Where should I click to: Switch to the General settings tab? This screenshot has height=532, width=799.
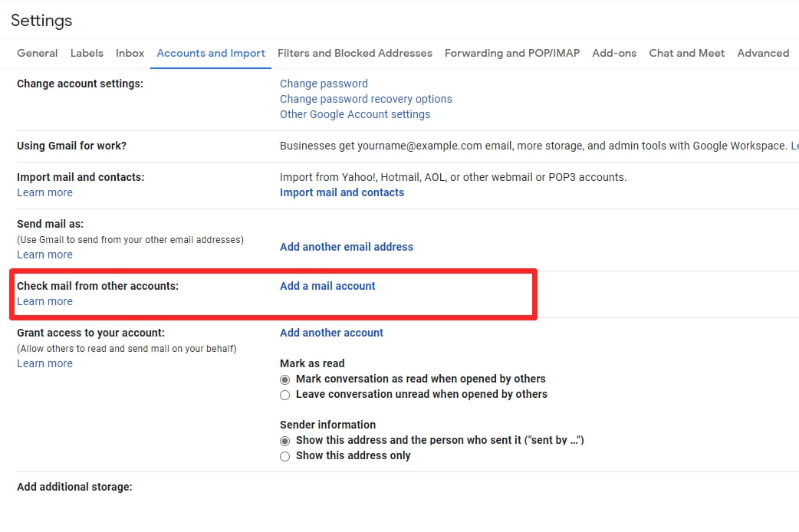pyautogui.click(x=37, y=53)
